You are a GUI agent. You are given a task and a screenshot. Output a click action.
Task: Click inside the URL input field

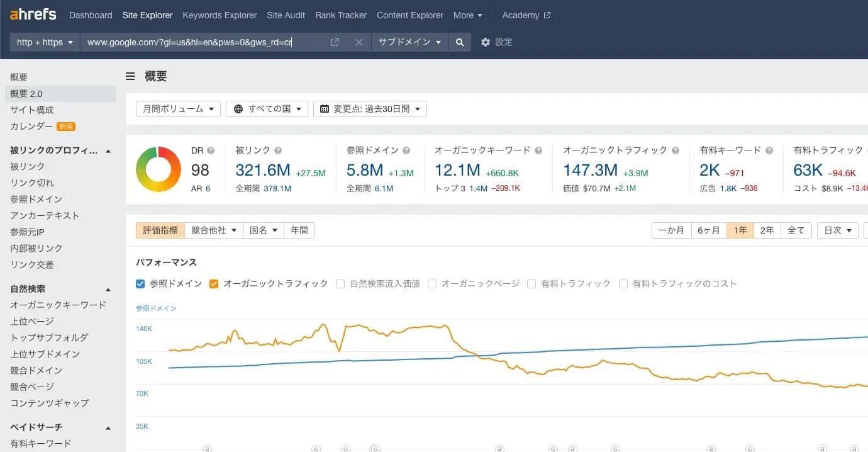201,42
